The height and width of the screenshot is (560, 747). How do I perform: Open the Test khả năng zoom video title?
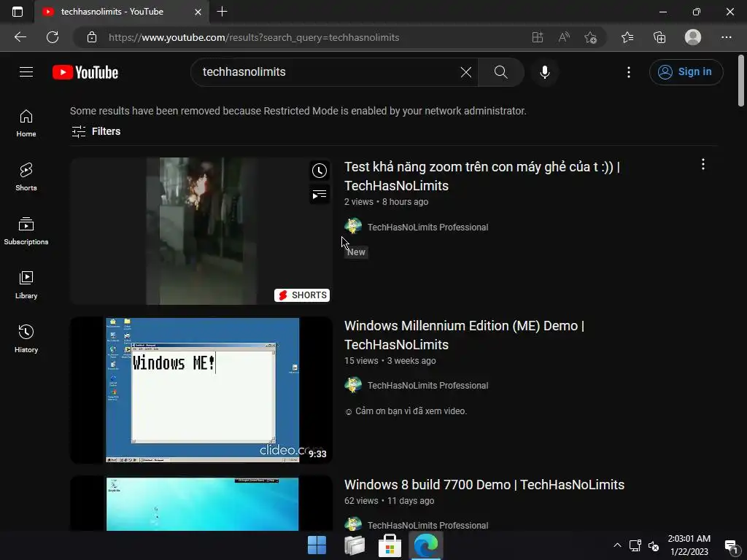(481, 176)
